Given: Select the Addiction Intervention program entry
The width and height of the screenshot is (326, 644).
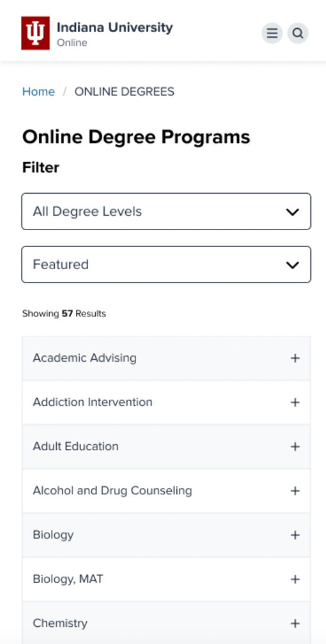Looking at the screenshot, I should pos(166,402).
